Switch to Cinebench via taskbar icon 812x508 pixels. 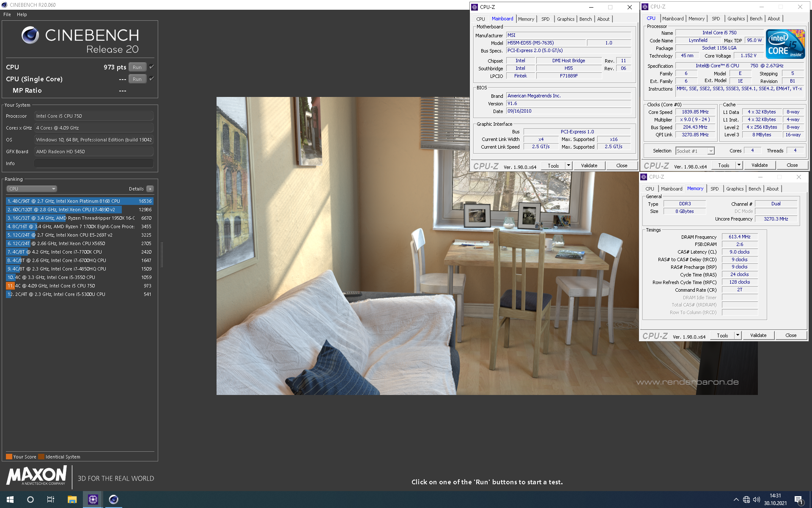(113, 500)
